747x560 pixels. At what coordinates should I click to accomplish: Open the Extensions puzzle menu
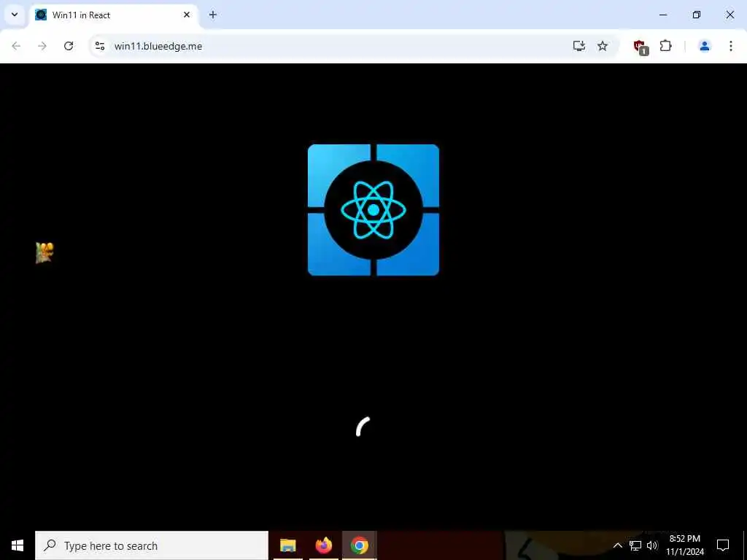pos(665,46)
